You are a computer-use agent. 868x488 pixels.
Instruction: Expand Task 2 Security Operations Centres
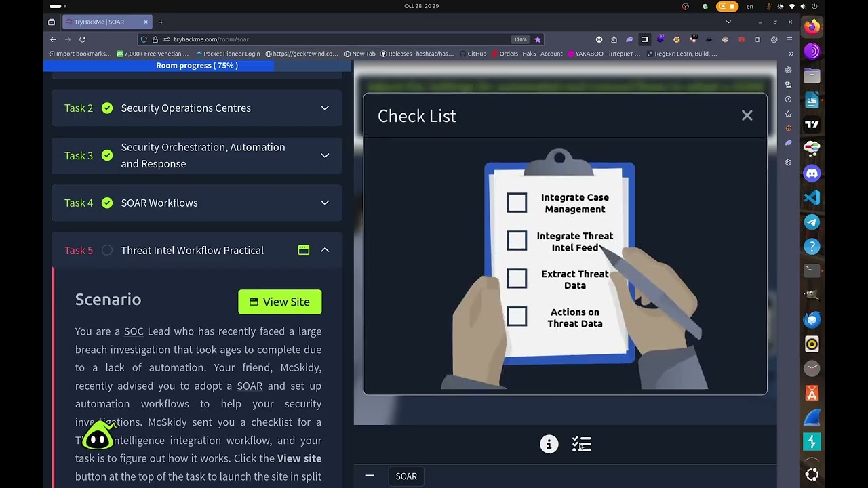[325, 108]
